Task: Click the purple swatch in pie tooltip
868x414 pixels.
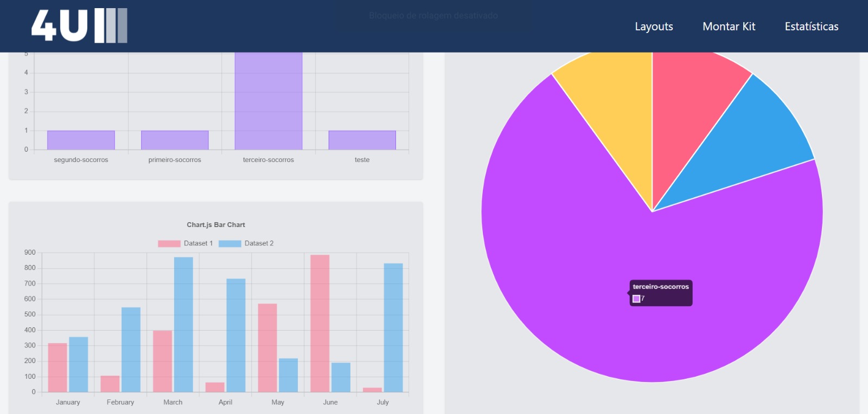Action: coord(636,299)
